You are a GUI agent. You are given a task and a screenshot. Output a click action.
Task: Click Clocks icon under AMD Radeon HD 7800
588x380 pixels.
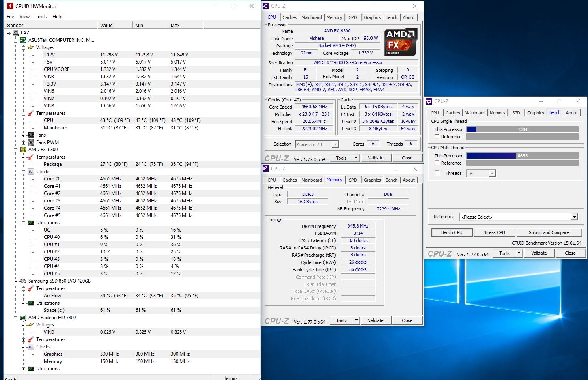tap(31, 347)
